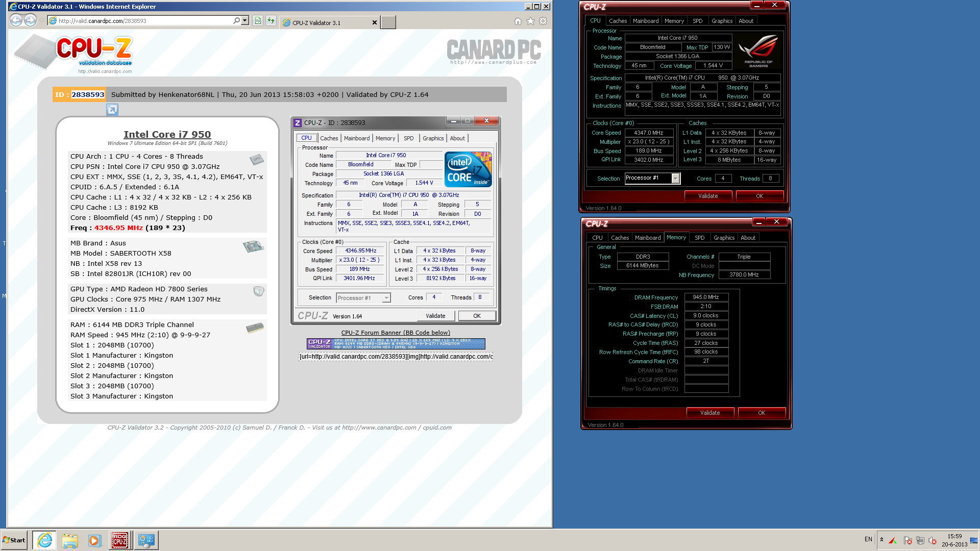The height and width of the screenshot is (551, 980).
Task: Open the Intel Core i7 950 title link
Action: click(x=167, y=134)
